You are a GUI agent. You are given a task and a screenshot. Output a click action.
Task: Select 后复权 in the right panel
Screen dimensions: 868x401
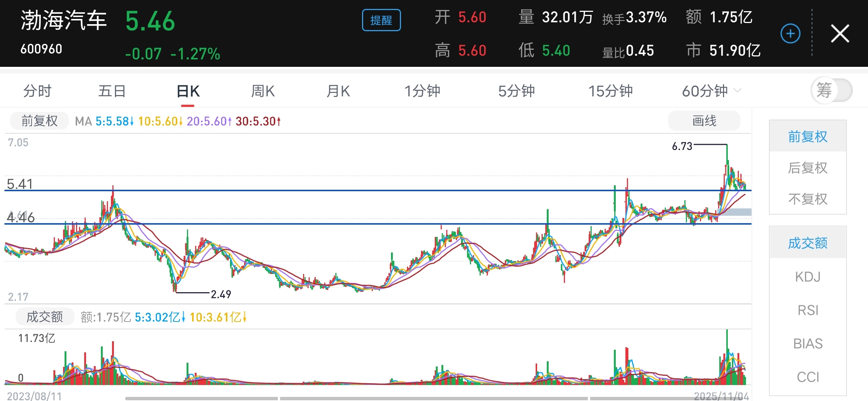808,168
